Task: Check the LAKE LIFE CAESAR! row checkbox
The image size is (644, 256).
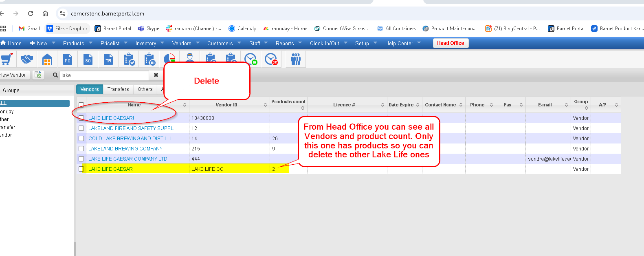Action: (81, 118)
